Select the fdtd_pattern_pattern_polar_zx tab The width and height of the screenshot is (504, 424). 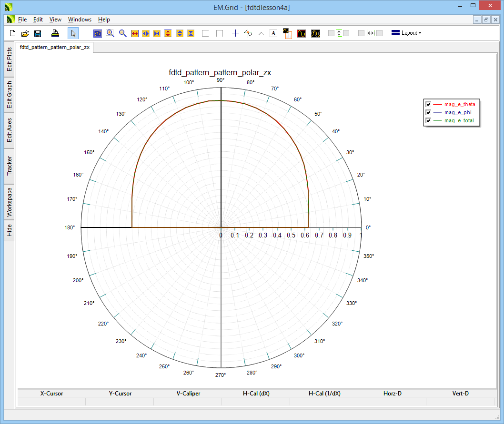[55, 48]
